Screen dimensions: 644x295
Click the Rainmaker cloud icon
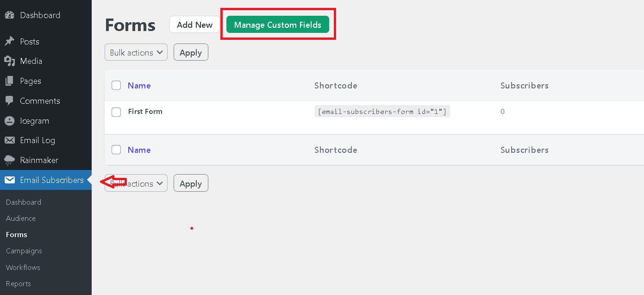pyautogui.click(x=9, y=160)
